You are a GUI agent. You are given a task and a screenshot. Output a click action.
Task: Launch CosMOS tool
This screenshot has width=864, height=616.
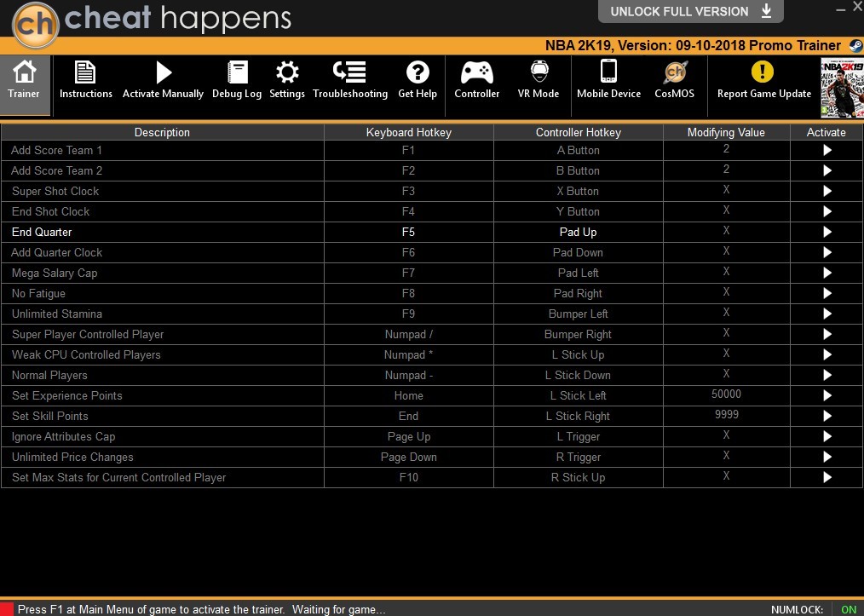(675, 80)
